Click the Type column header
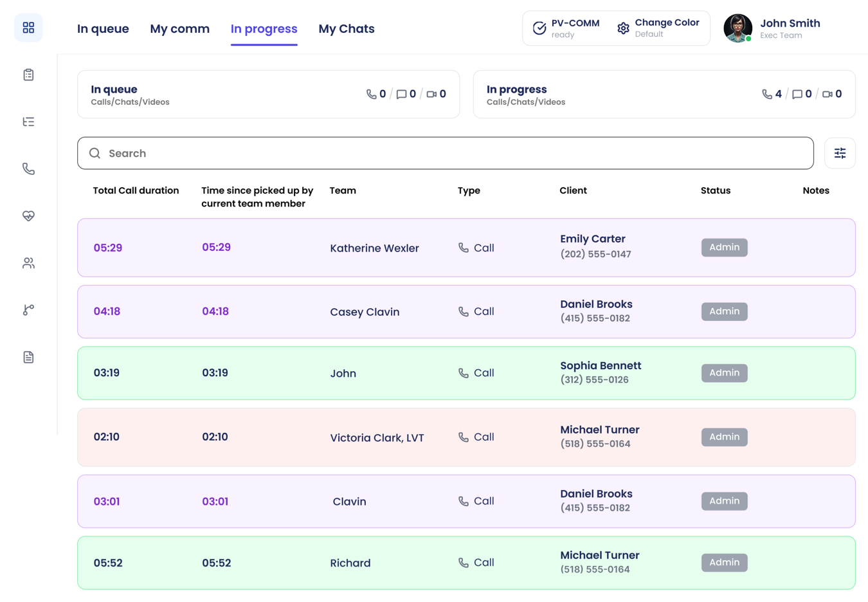 point(469,190)
